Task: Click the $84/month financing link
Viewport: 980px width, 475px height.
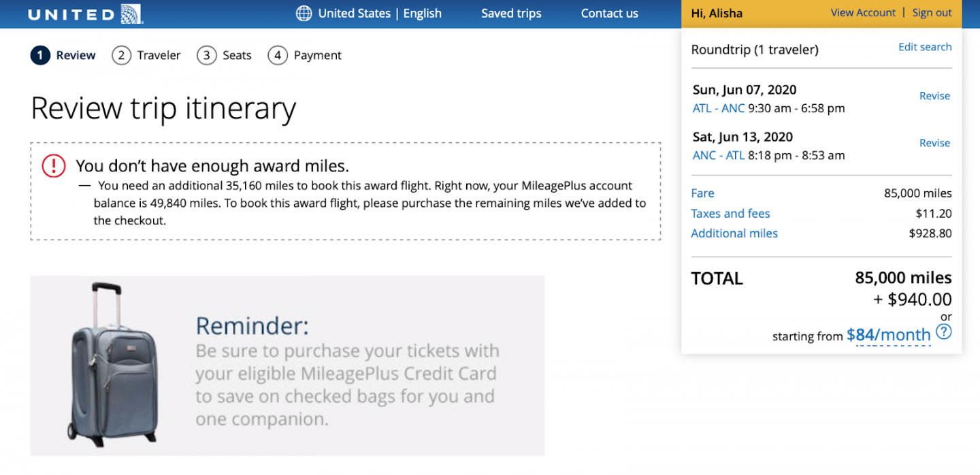Action: 887,335
